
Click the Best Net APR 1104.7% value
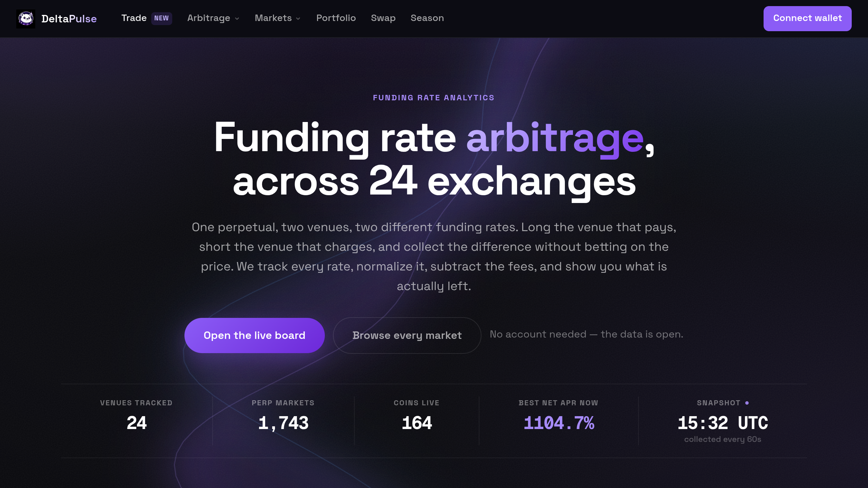coord(559,423)
